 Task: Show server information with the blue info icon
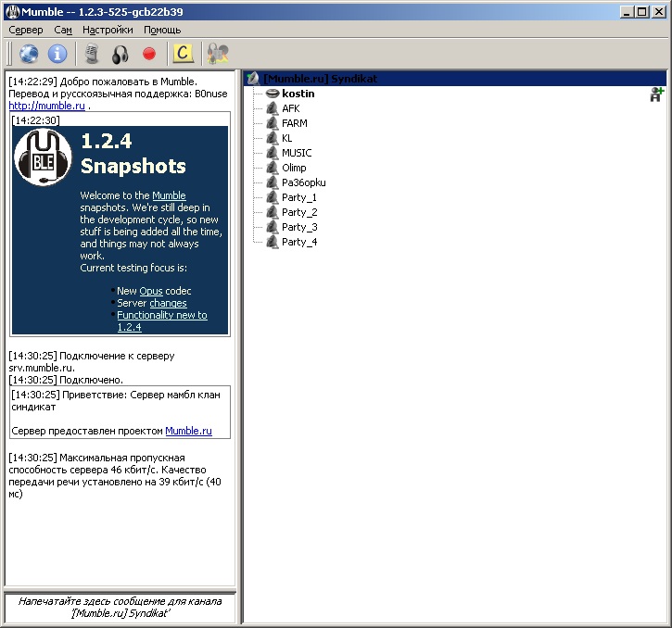pos(57,54)
